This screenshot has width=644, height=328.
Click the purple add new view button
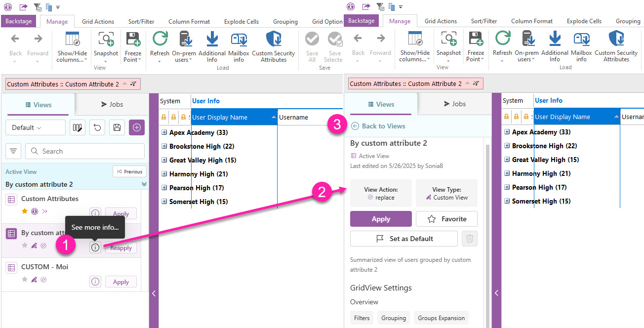tap(137, 127)
